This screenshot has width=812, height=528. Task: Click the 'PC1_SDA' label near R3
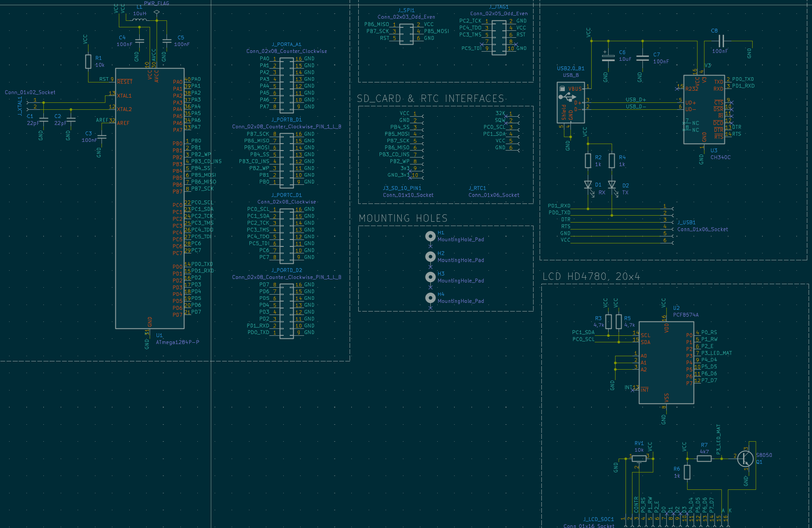[583, 332]
